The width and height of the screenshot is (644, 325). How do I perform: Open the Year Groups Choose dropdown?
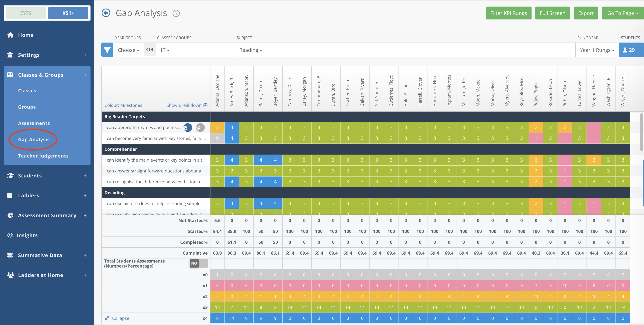pyautogui.click(x=128, y=50)
